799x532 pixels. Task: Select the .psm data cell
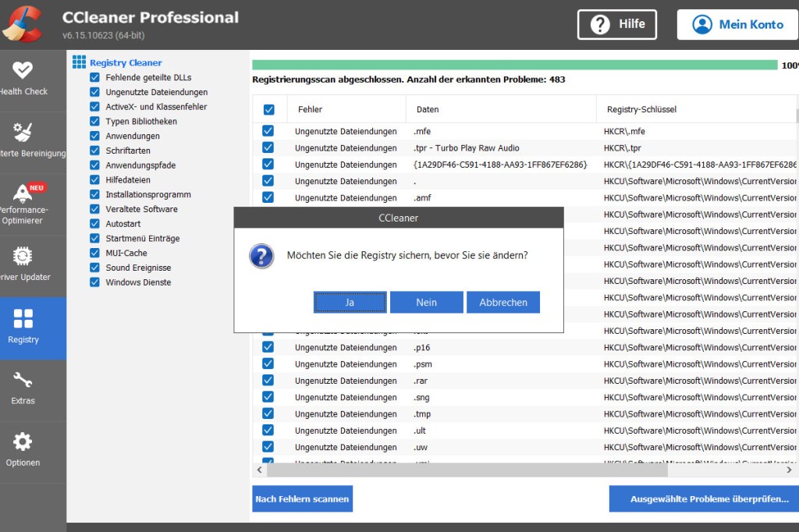coord(423,364)
